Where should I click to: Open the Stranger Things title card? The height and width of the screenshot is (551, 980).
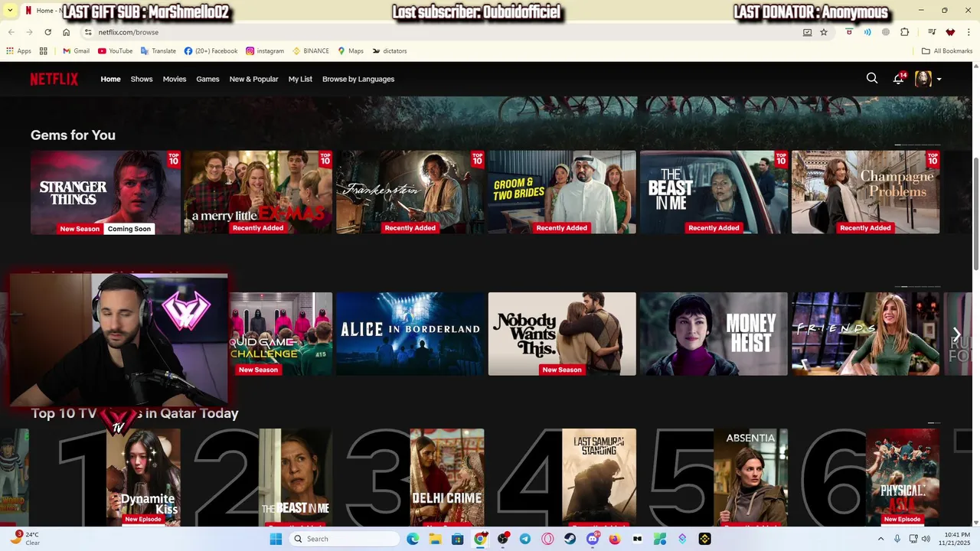point(106,192)
